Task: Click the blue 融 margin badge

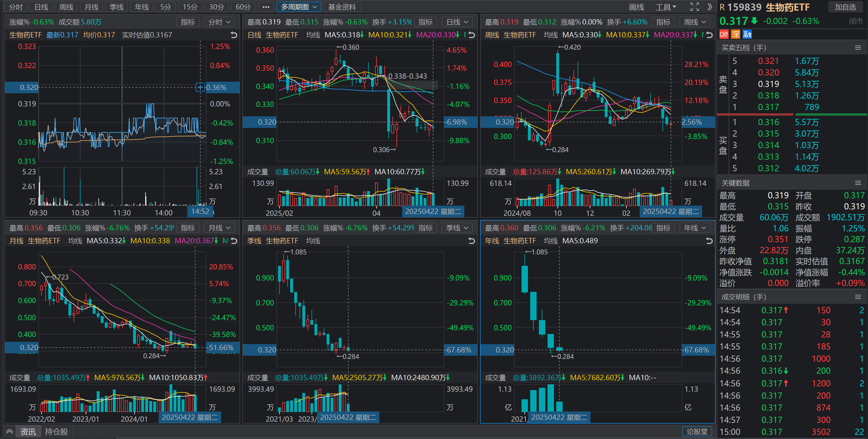Action: (747, 34)
